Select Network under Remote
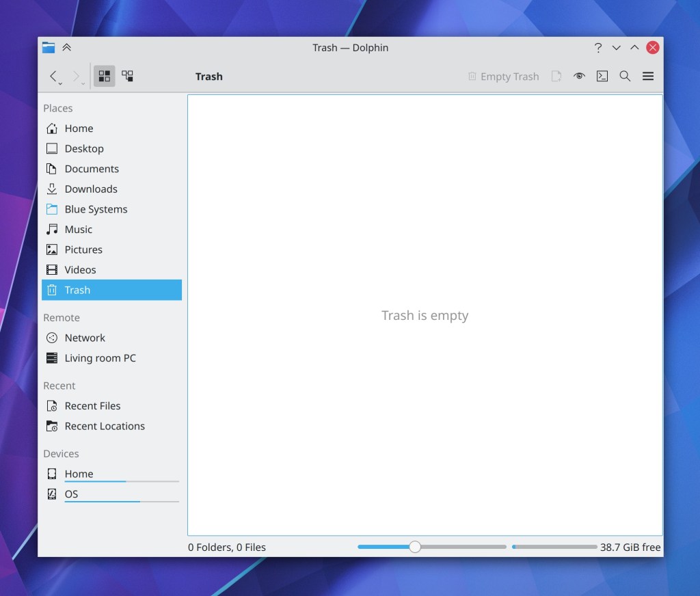The width and height of the screenshot is (700, 596). pos(84,338)
